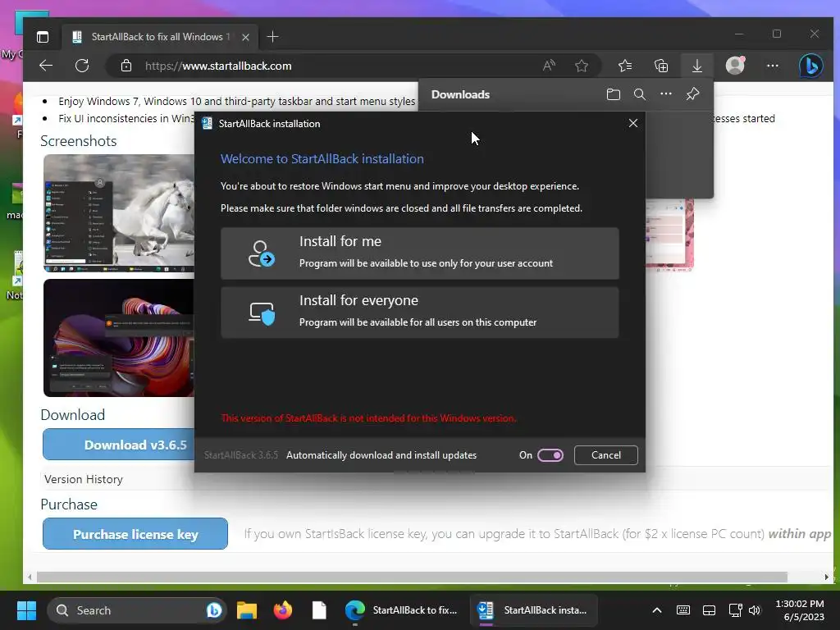Open the white horse screenshot thumbnail
Image resolution: width=840 pixels, height=630 pixels.
(118, 213)
